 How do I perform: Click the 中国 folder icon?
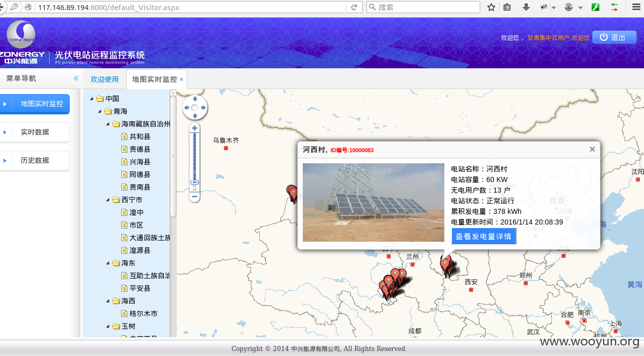click(x=100, y=99)
